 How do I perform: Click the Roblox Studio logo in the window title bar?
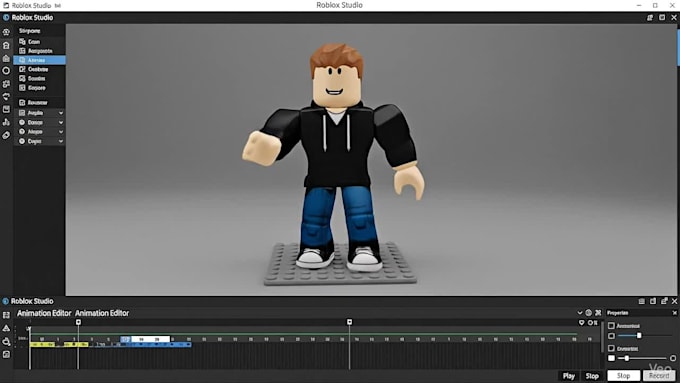tap(6, 5)
